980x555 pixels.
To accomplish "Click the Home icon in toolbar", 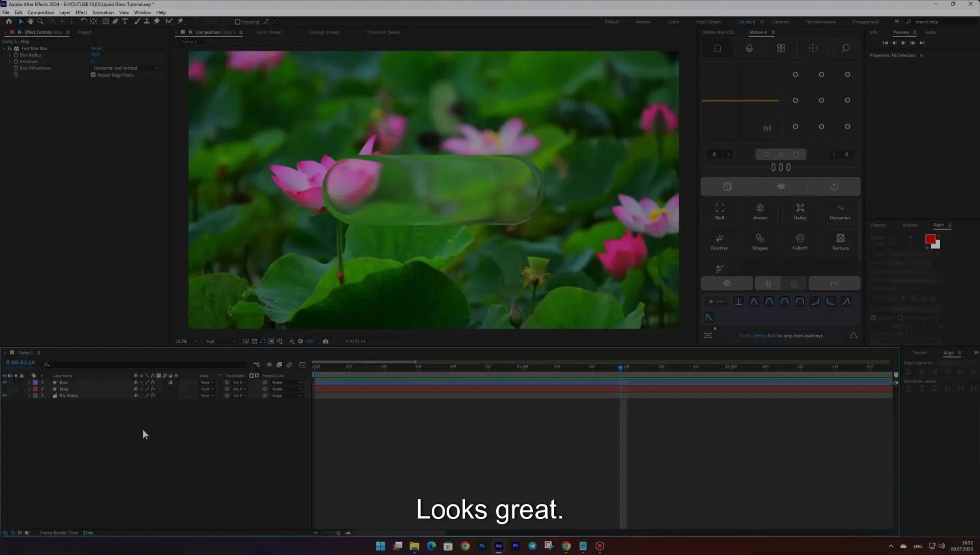I will pos(9,21).
